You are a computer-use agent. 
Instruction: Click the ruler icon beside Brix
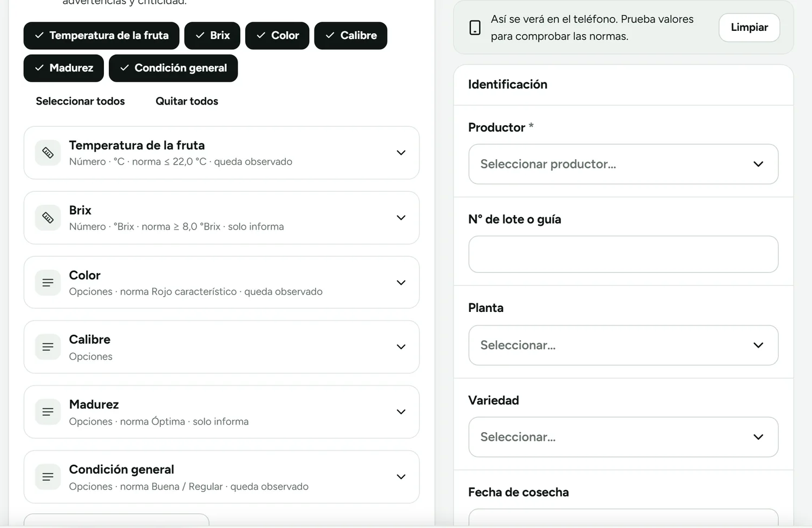pyautogui.click(x=48, y=218)
